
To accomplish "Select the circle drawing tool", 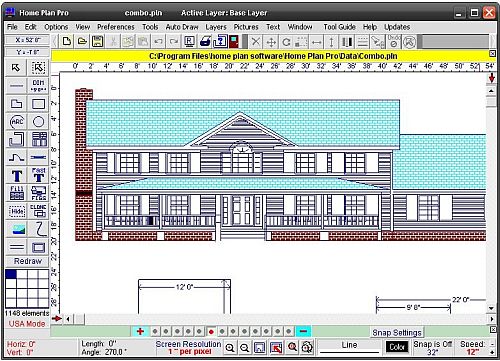I will (x=38, y=122).
